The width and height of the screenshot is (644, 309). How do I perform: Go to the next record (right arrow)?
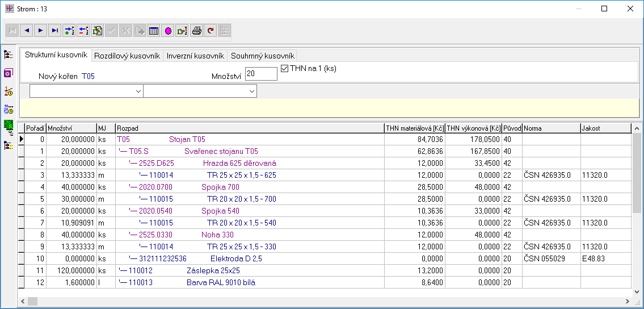tap(40, 31)
